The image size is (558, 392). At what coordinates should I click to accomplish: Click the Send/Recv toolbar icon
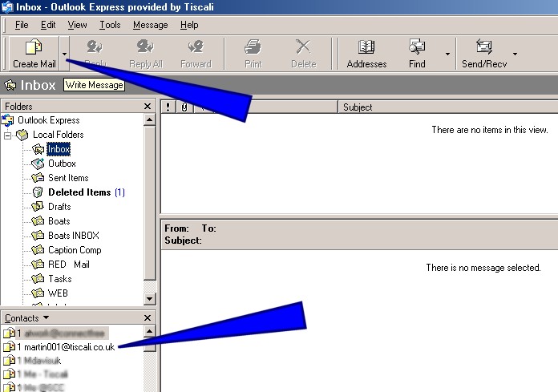coord(483,53)
